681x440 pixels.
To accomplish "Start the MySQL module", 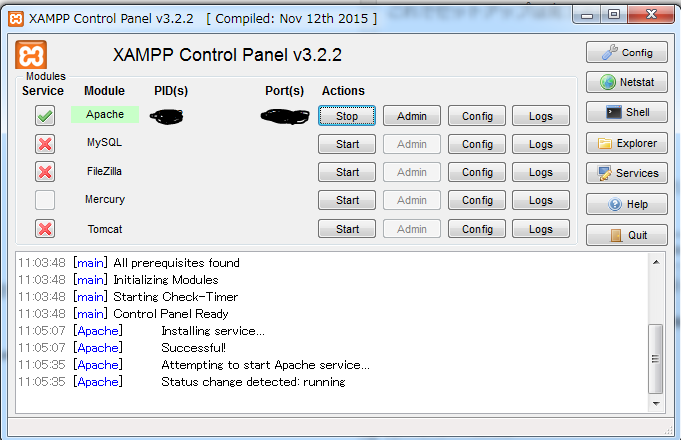I will click(347, 144).
